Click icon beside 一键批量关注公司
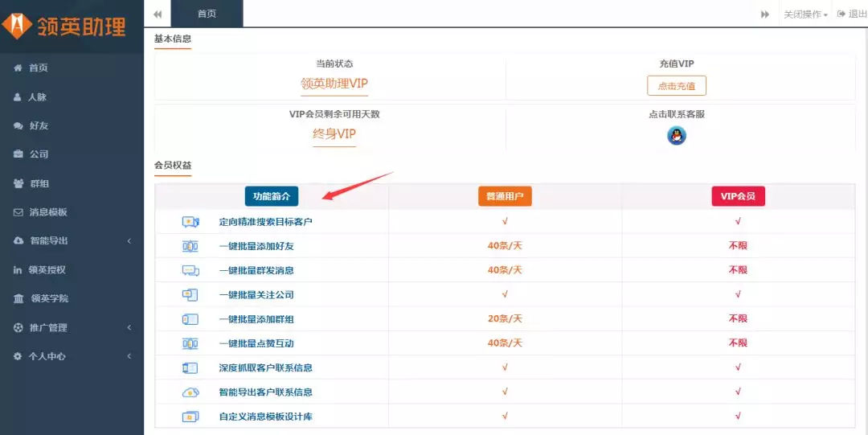868x435 pixels. coord(190,295)
